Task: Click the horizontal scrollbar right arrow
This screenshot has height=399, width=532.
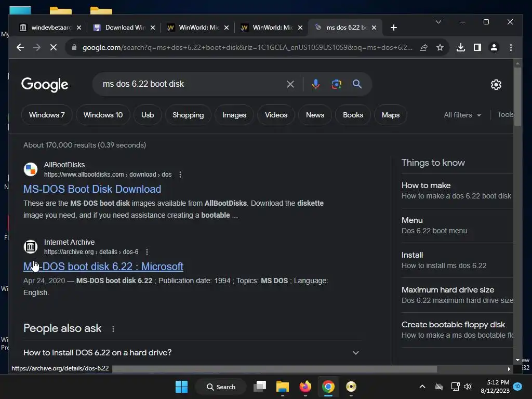Action: (x=509, y=369)
